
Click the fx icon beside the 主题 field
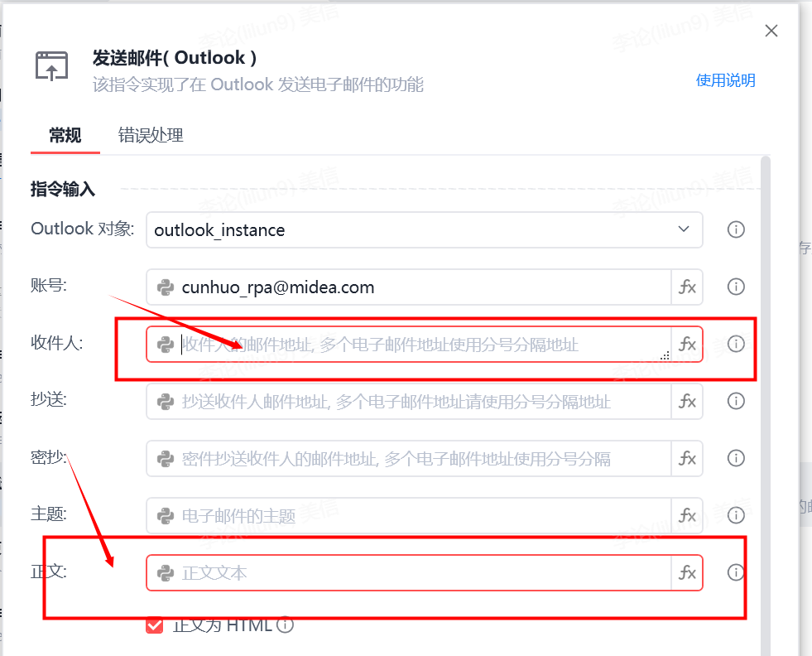coord(687,515)
